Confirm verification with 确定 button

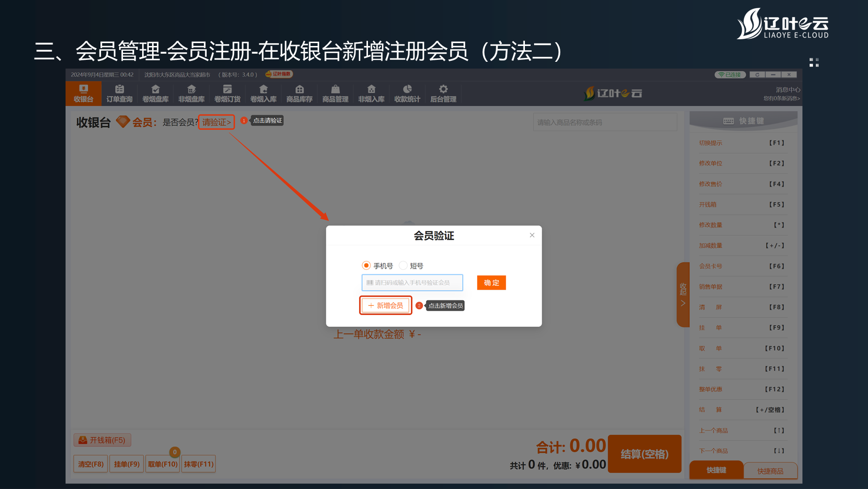click(491, 283)
